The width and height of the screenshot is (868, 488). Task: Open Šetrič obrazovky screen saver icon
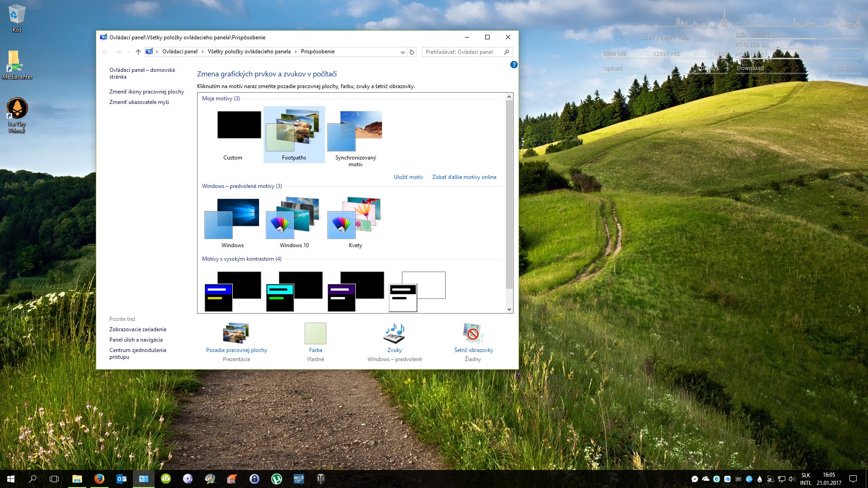473,334
